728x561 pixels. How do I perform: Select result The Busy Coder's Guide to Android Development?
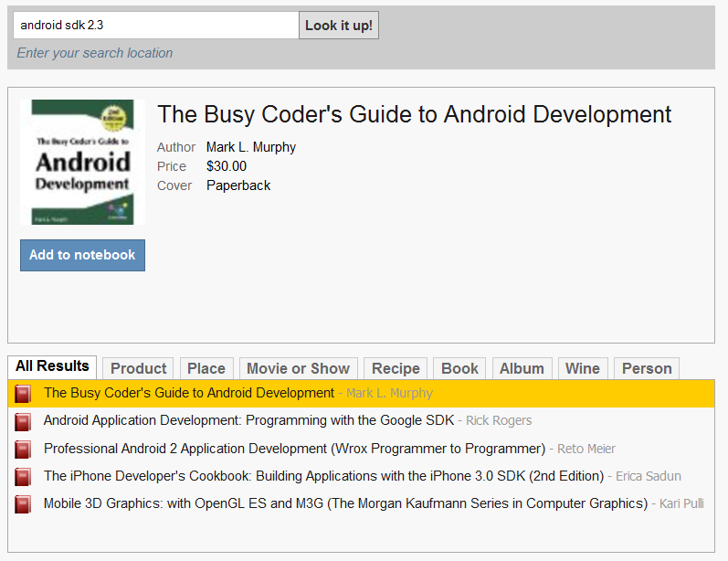(361, 394)
